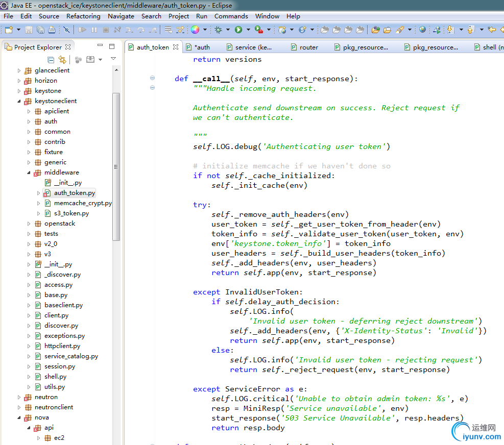504x445 pixels.
Task: Click the green Run button icon
Action: point(238,30)
